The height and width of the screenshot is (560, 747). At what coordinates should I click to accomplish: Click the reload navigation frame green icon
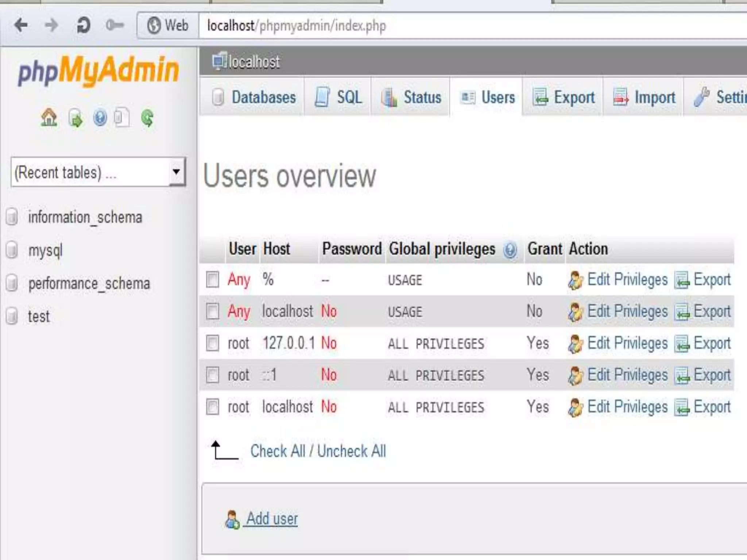coord(147,118)
